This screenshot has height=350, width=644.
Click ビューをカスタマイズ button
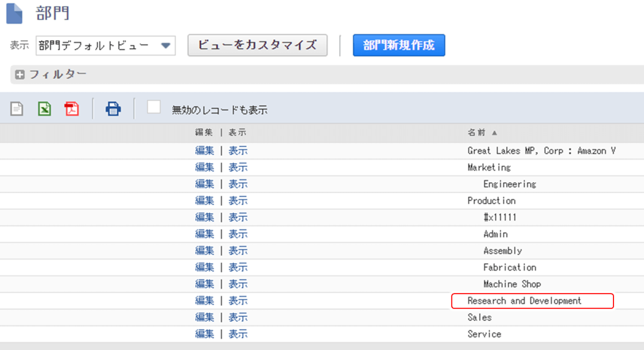tap(257, 45)
